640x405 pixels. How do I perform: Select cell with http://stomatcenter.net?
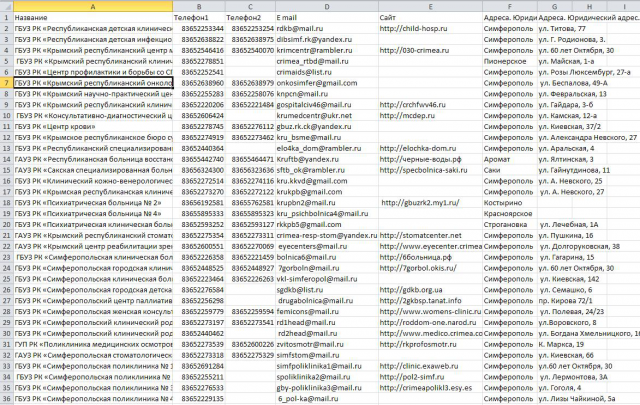pyautogui.click(x=431, y=235)
